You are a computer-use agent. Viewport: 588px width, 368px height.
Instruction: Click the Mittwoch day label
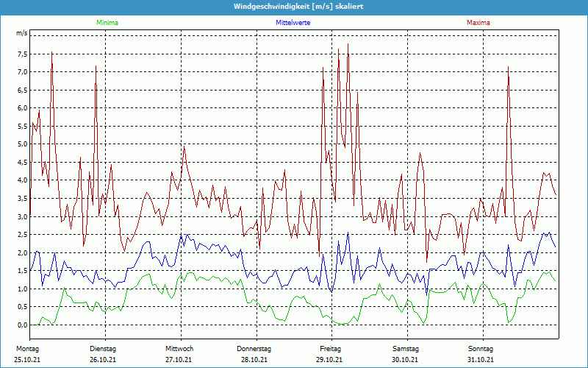click(179, 349)
